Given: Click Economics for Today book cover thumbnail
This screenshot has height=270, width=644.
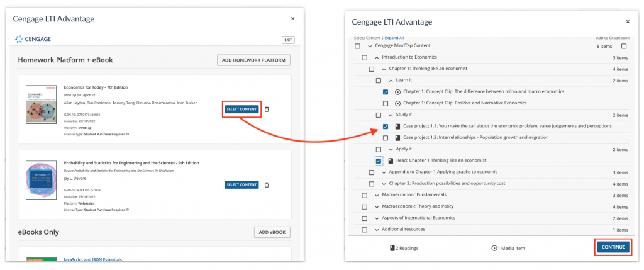Looking at the screenshot, I should (x=41, y=105).
